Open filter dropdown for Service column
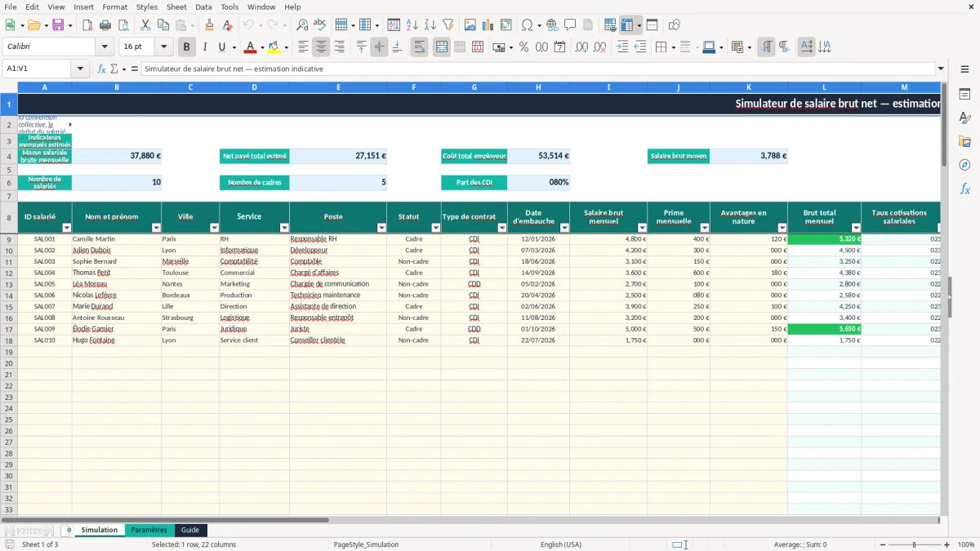The image size is (980, 551). (284, 228)
